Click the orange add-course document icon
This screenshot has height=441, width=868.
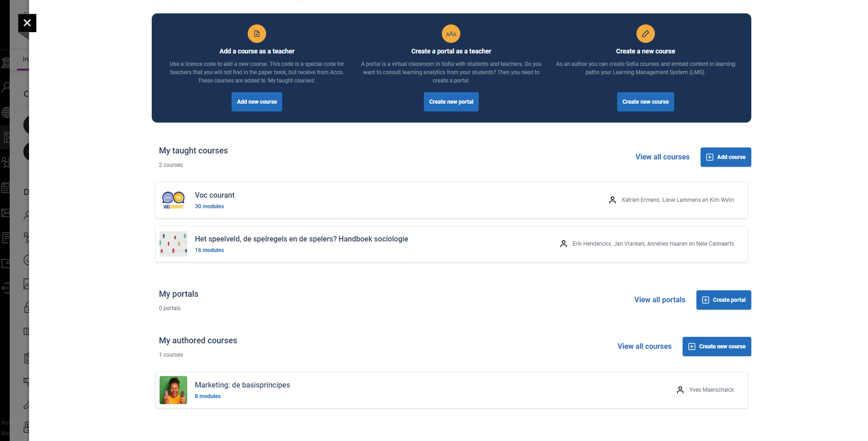pyautogui.click(x=257, y=34)
